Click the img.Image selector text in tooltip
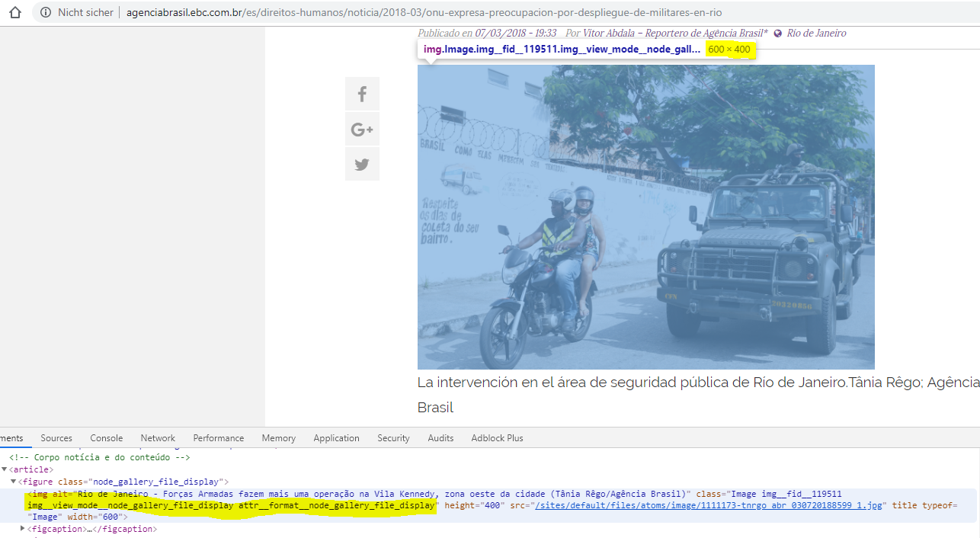This screenshot has width=980, height=538. pos(562,50)
